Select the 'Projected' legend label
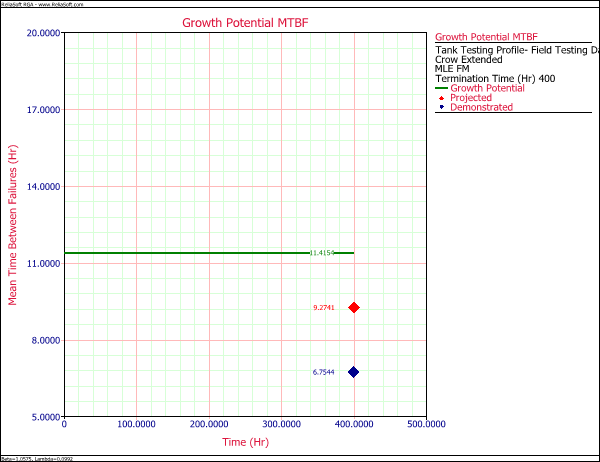This screenshot has height=462, width=600. 471,98
